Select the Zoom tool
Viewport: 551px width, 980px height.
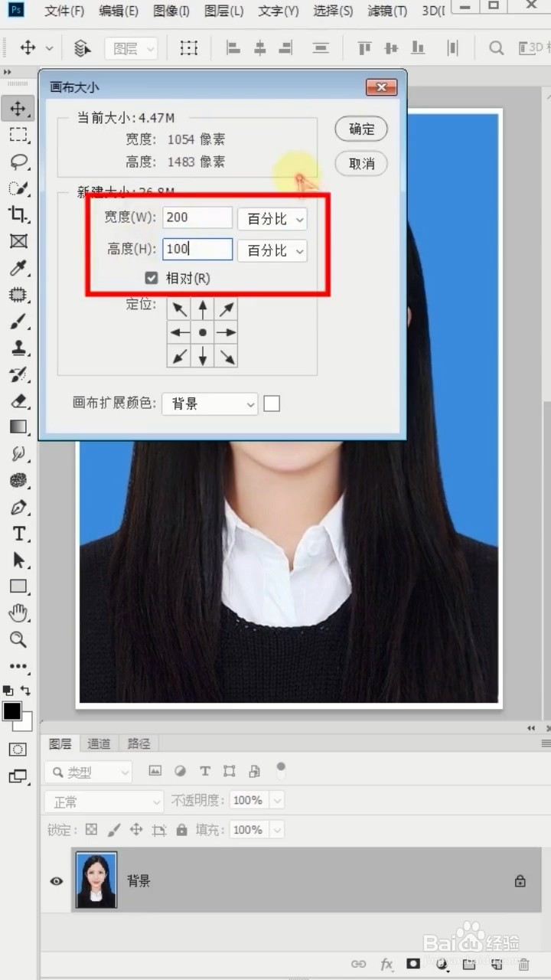18,639
